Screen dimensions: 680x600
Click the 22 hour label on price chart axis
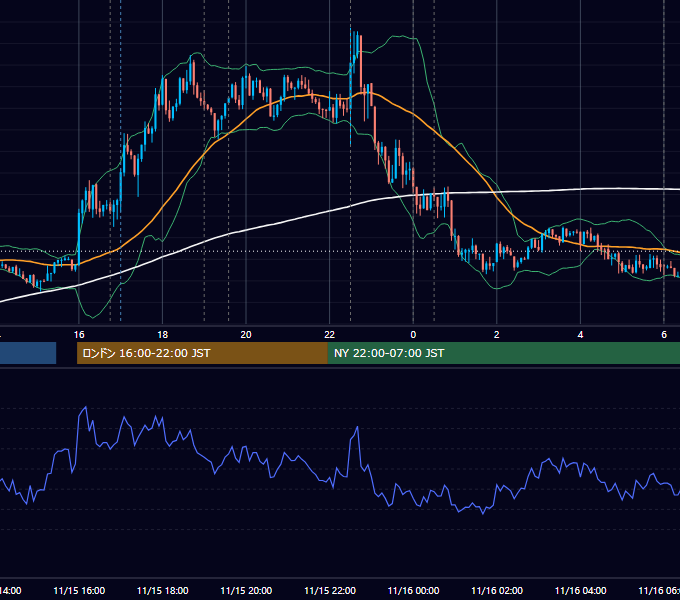coord(330,334)
